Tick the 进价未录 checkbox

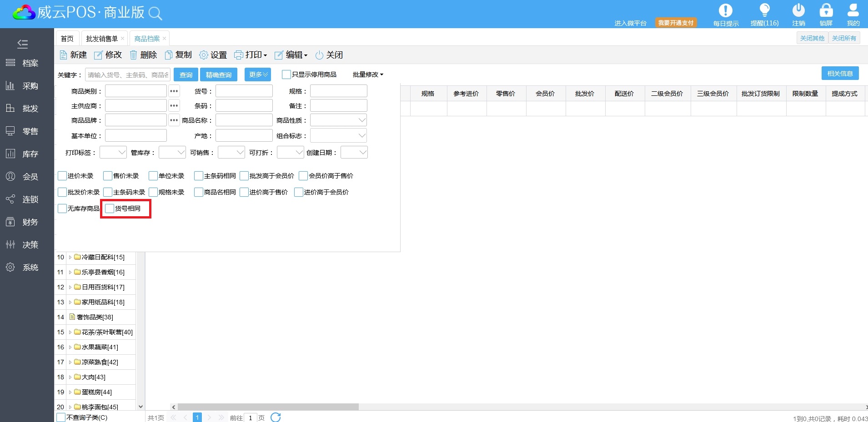(x=62, y=176)
